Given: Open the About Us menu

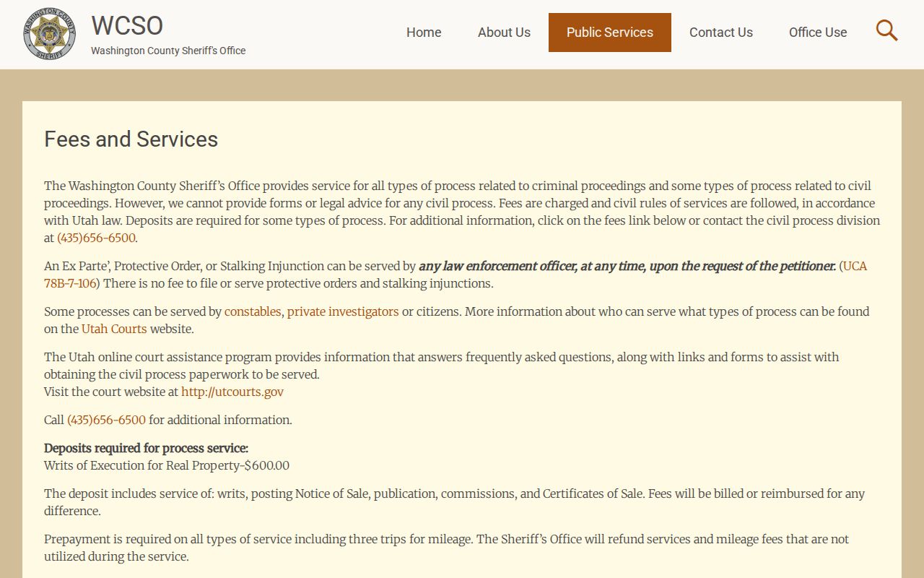Looking at the screenshot, I should tap(504, 33).
